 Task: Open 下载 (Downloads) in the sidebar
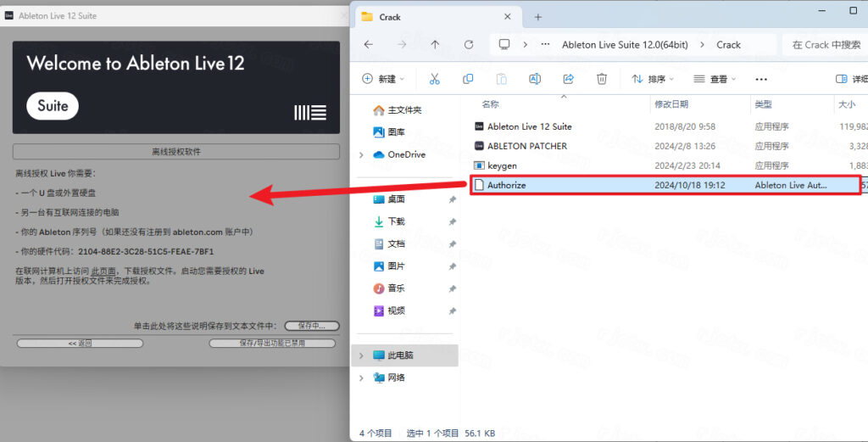(x=396, y=221)
